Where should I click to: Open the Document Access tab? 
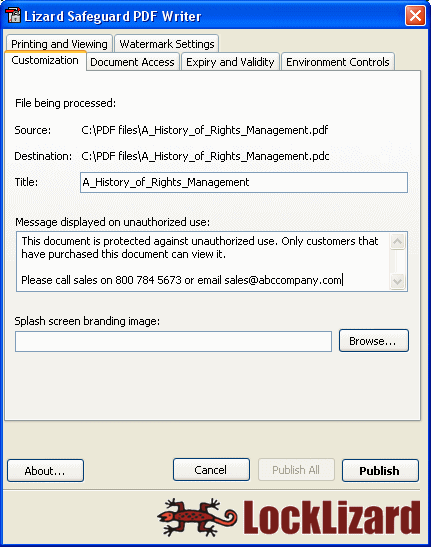(133, 62)
